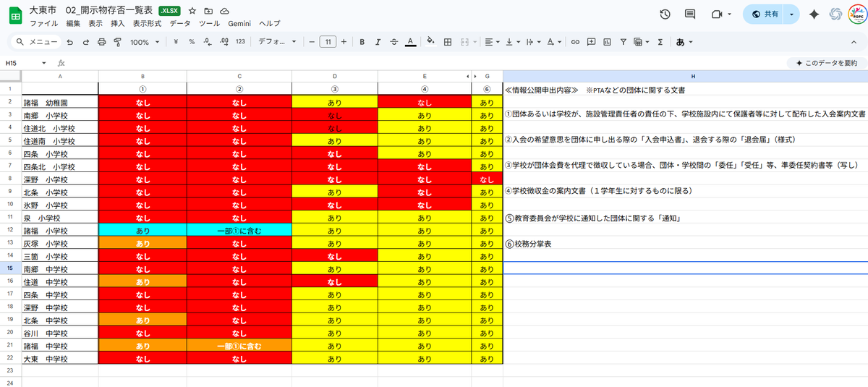Click the borders icon
Screen dimensions: 868x387
pos(448,42)
